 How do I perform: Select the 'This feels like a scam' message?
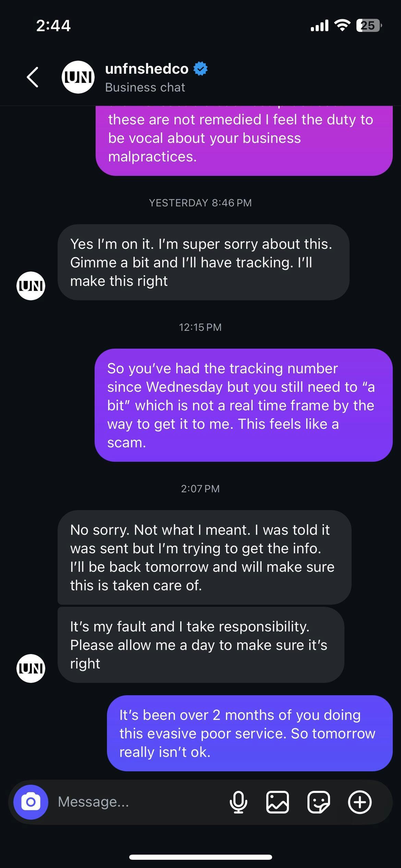tap(243, 405)
